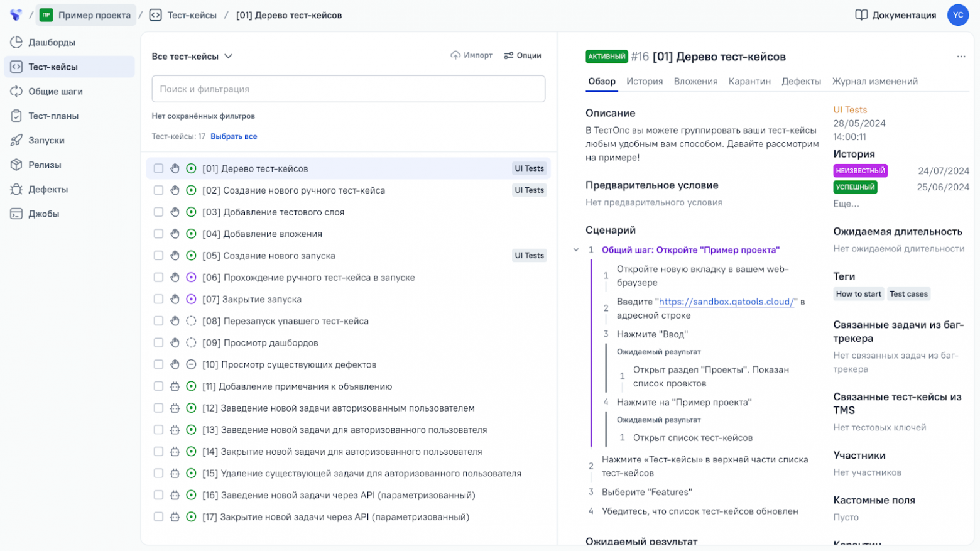This screenshot has height=551, width=980.
Task: Click the Releases box icon in the sidebar
Action: click(x=16, y=165)
